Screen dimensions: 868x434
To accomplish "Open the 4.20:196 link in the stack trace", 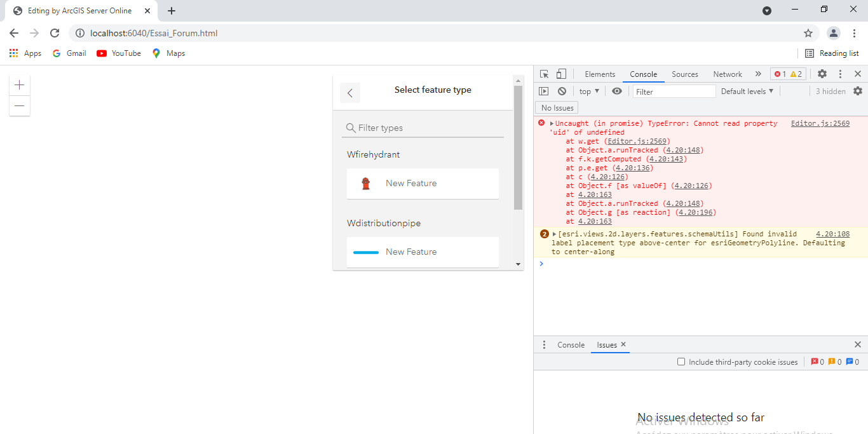I will (696, 213).
